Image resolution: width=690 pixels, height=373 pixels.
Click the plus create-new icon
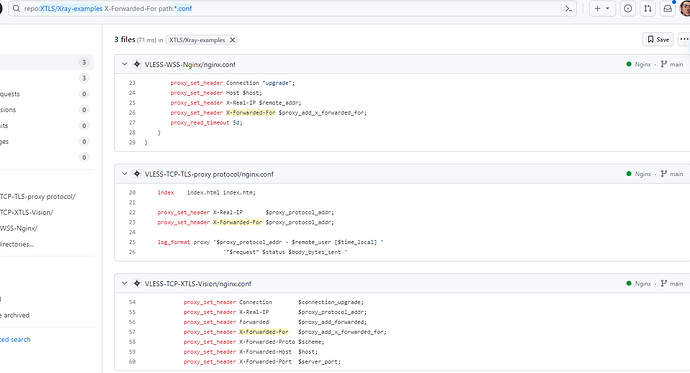(597, 8)
